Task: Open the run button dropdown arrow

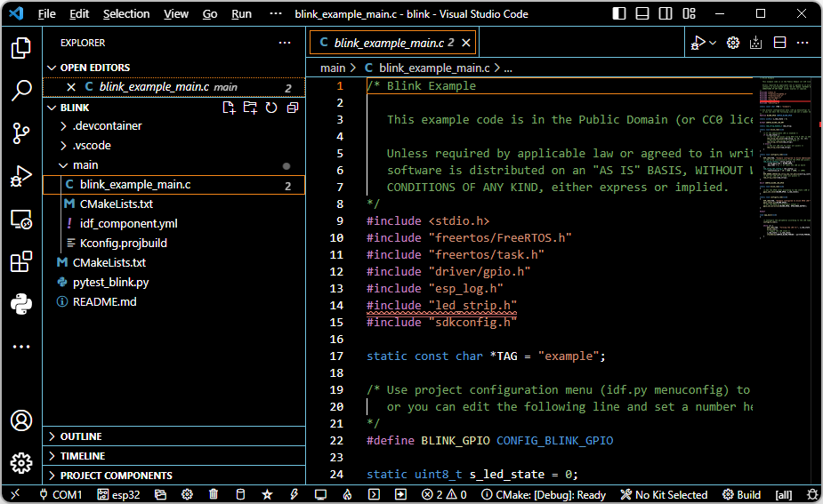Action: point(713,43)
